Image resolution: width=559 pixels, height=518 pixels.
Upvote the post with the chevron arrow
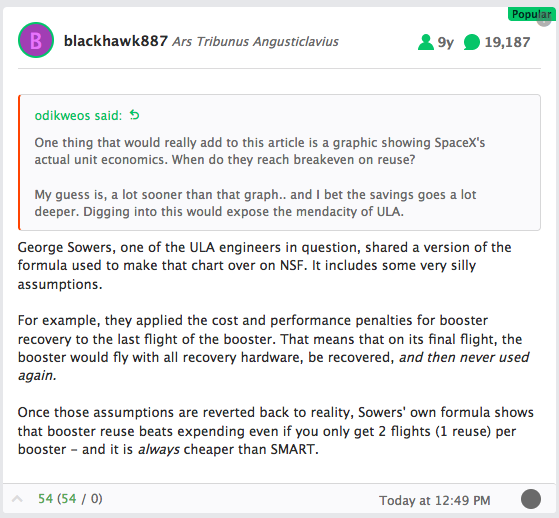point(17,499)
